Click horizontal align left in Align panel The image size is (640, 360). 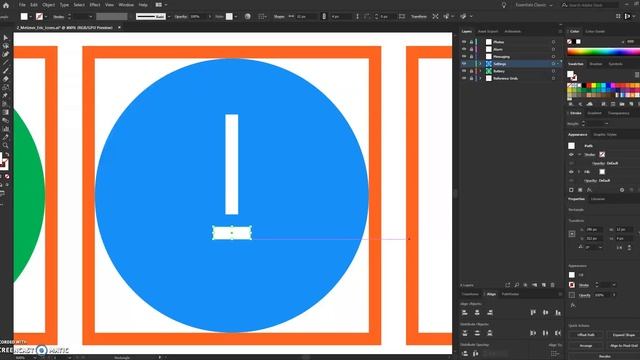(464, 313)
